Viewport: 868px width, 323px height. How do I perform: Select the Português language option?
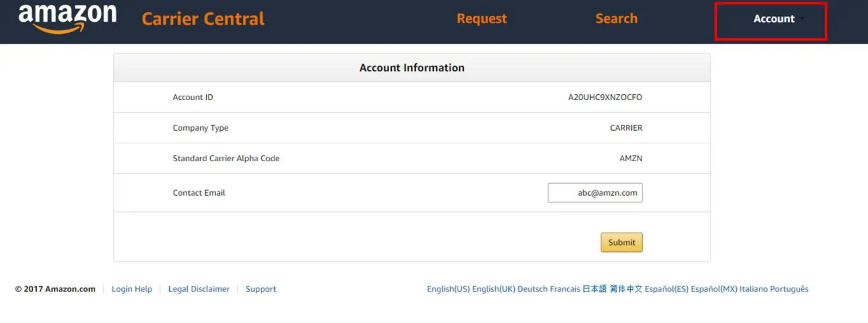(789, 289)
